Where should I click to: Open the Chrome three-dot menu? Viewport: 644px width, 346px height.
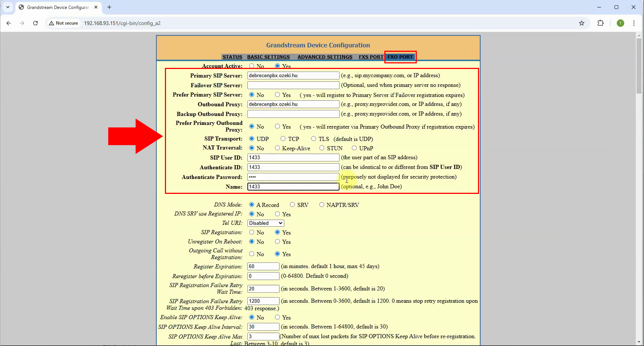pos(634,23)
